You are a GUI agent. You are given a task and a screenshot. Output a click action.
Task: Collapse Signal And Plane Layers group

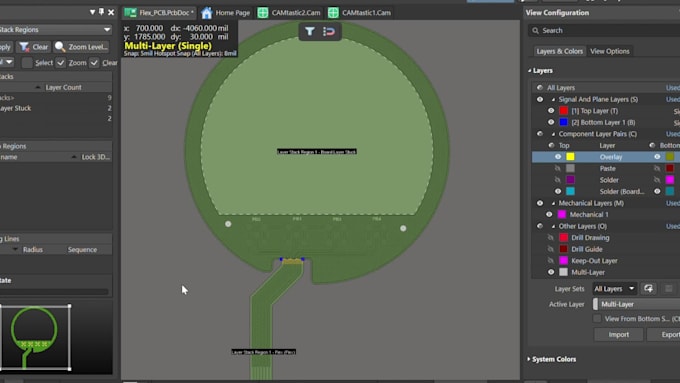[x=553, y=99]
